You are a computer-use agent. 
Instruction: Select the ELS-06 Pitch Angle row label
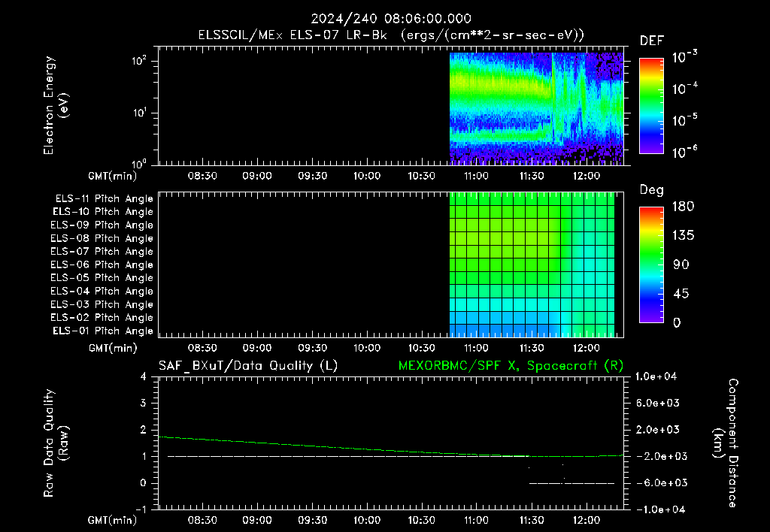(102, 265)
